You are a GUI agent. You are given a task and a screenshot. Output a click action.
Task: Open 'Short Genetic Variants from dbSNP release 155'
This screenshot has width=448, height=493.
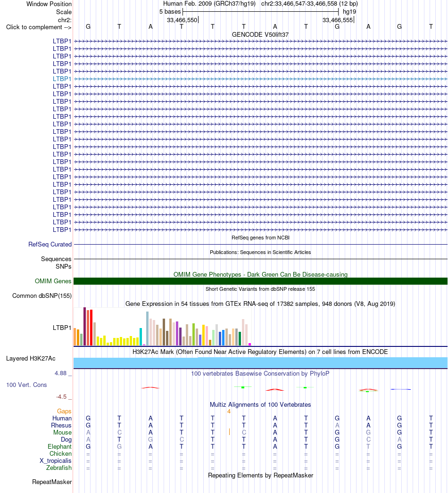[x=260, y=289]
